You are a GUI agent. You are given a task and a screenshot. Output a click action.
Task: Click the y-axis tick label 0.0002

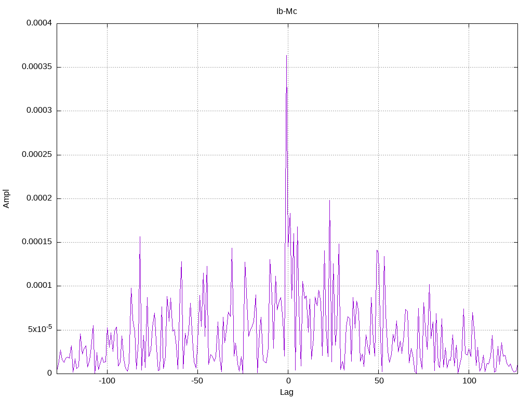tap(39, 198)
